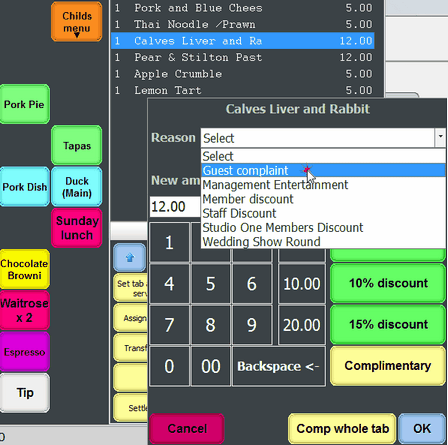The image size is (448, 445).
Task: Click the Tip button
Action: (x=25, y=393)
